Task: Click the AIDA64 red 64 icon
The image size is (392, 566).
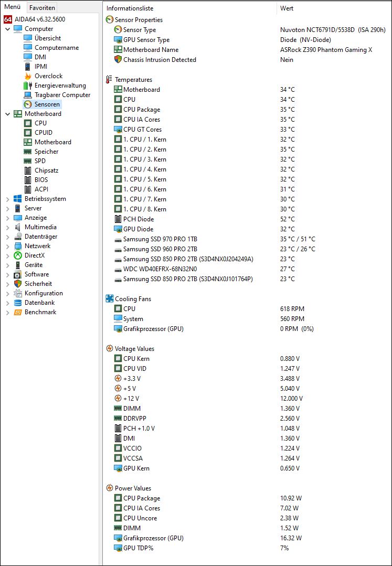Action: point(8,19)
